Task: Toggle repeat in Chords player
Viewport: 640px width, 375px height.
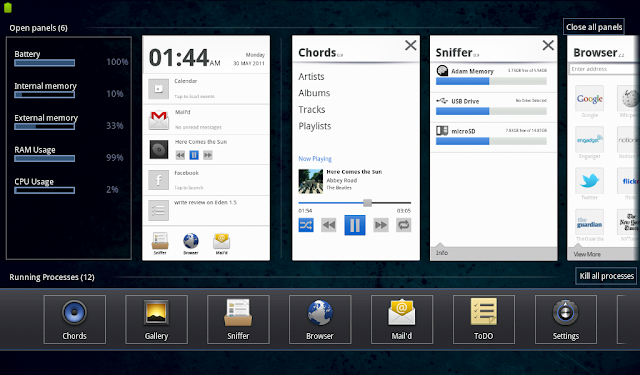Action: pyautogui.click(x=403, y=225)
